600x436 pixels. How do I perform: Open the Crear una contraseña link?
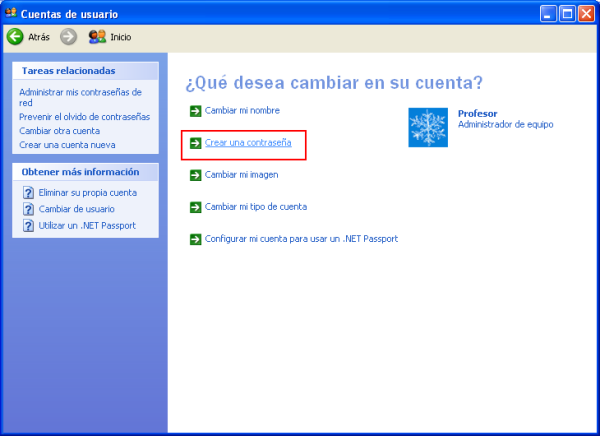point(248,144)
